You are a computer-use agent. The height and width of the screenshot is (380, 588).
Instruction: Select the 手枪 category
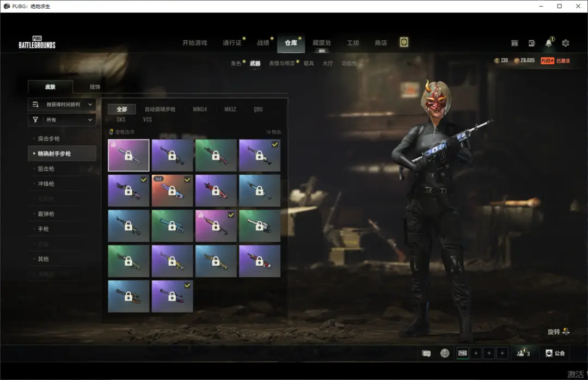[44, 229]
